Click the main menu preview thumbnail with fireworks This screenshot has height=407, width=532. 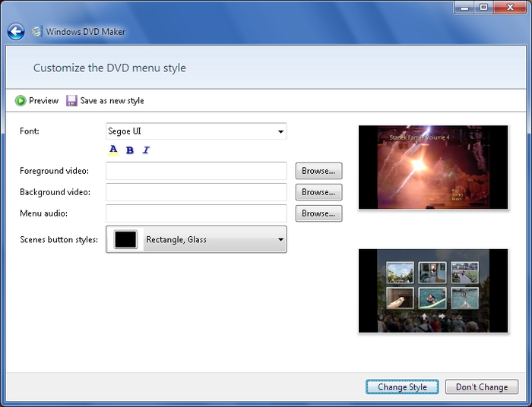[433, 167]
